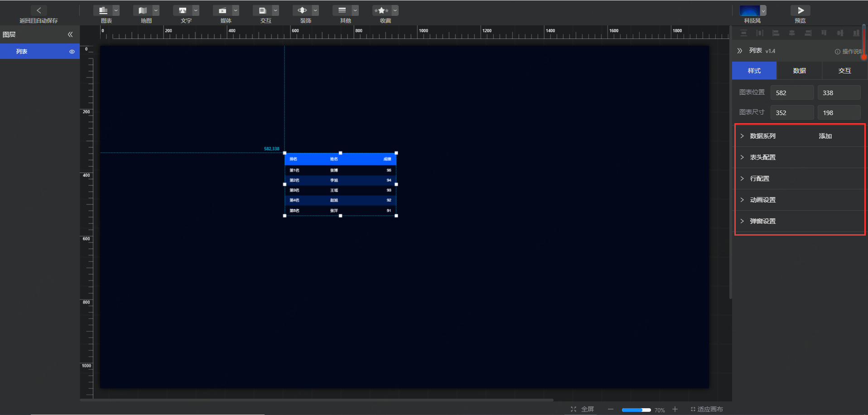Open the 媒体 media component icon
Image resolution: width=868 pixels, height=415 pixels.
pyautogui.click(x=223, y=10)
